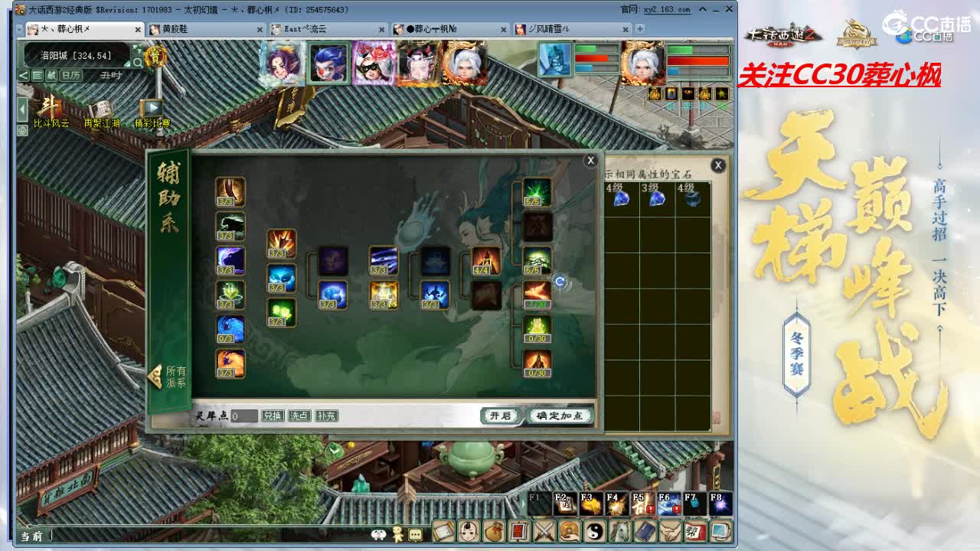980x551 pixels.
Task: Select the claw skill icon showing 3/3
Action: click(x=230, y=192)
